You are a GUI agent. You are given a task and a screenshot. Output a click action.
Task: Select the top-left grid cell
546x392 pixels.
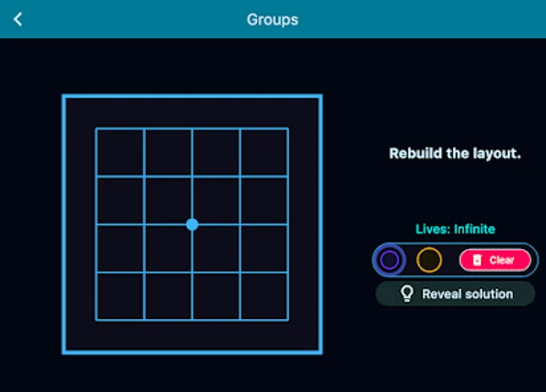coord(119,152)
